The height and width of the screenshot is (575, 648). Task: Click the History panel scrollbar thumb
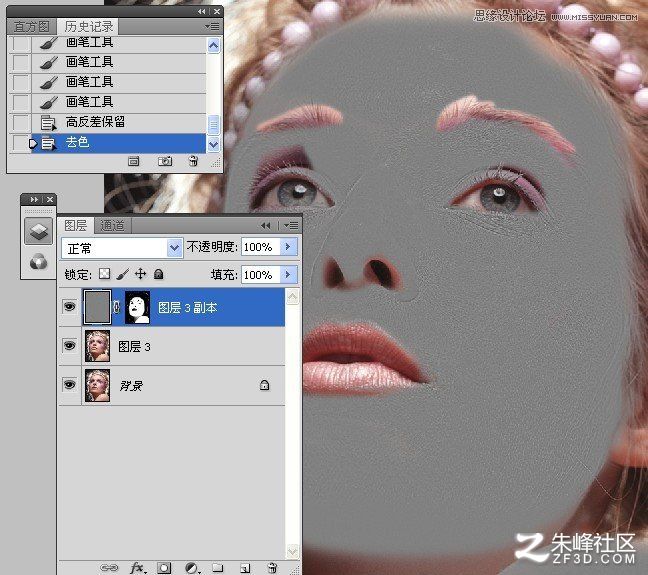pyautogui.click(x=213, y=125)
